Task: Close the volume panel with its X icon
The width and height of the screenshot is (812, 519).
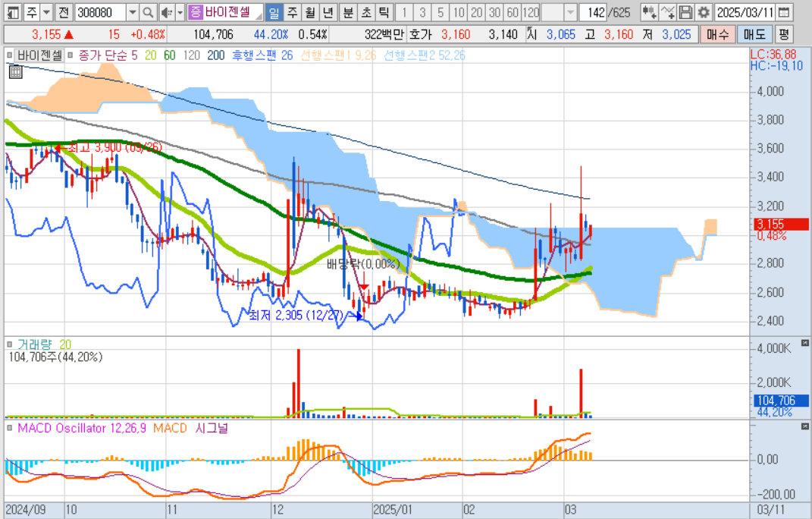Action: 804,343
